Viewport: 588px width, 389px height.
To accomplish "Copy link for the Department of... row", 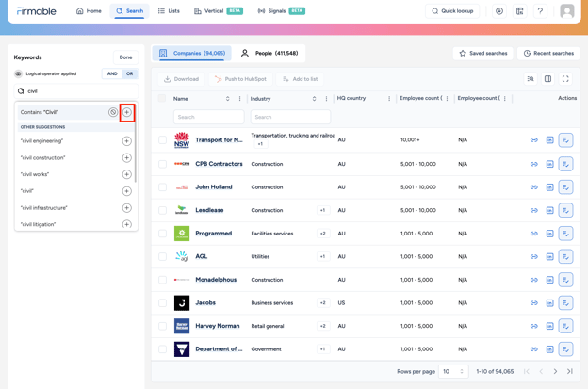I will 534,349.
